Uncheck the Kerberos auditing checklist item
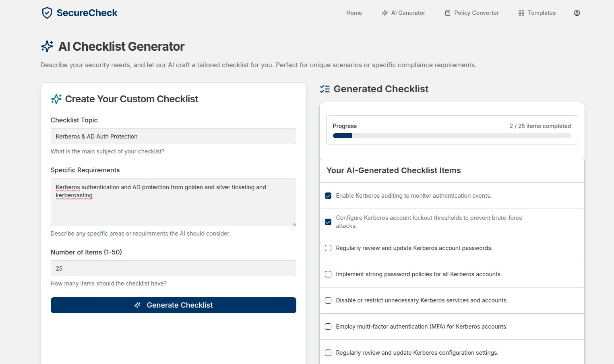The width and height of the screenshot is (614, 364). [x=328, y=195]
